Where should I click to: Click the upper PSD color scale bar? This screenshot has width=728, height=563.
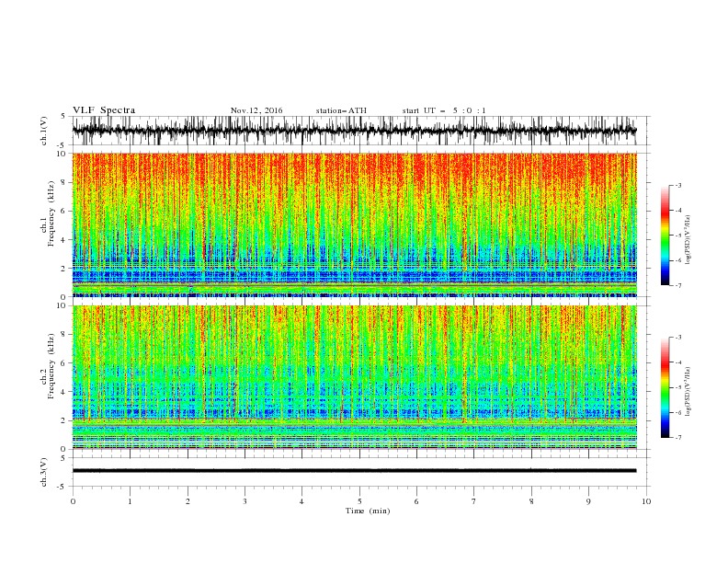tap(665, 236)
